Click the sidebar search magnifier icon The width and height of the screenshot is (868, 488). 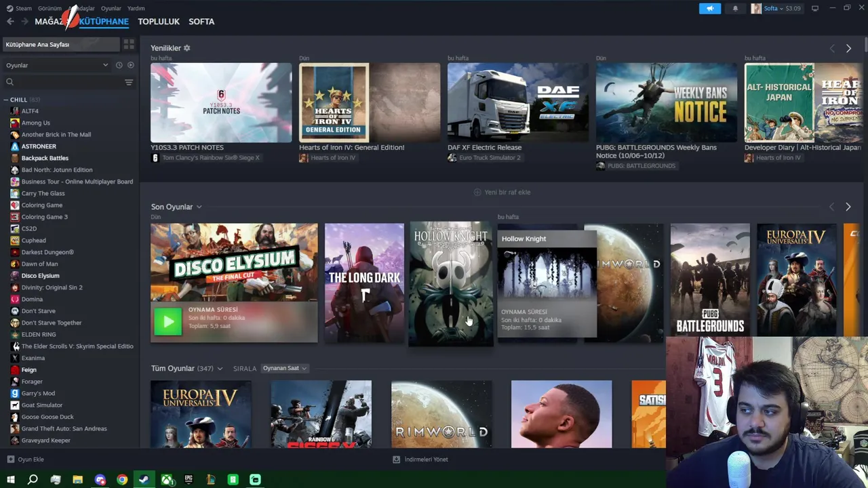[9, 82]
